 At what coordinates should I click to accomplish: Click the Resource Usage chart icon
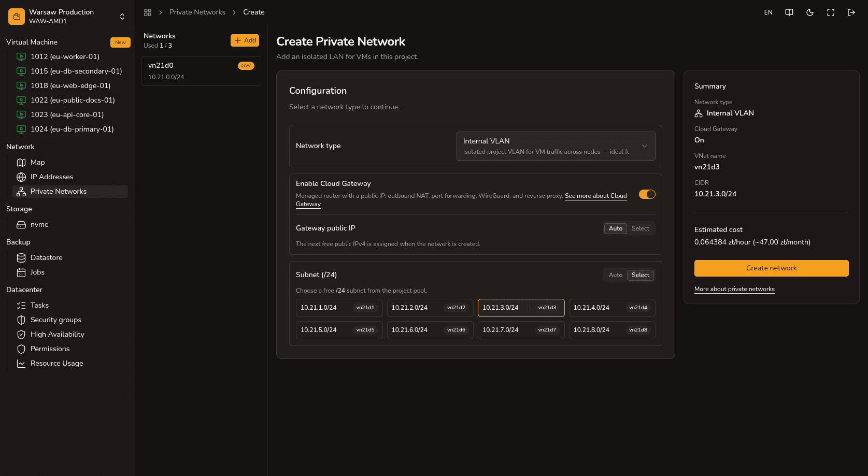(x=21, y=364)
